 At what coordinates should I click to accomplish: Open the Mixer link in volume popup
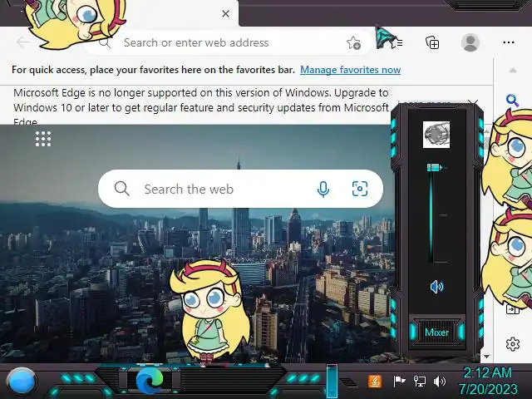436,332
